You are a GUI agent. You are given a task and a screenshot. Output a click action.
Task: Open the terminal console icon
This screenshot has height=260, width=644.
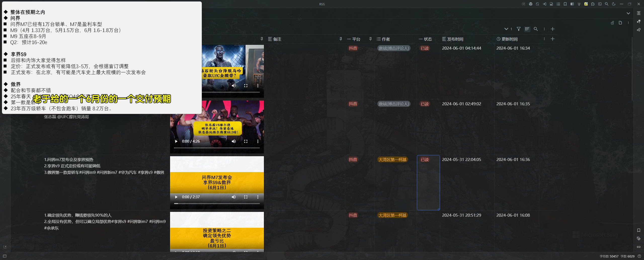click(600, 4)
